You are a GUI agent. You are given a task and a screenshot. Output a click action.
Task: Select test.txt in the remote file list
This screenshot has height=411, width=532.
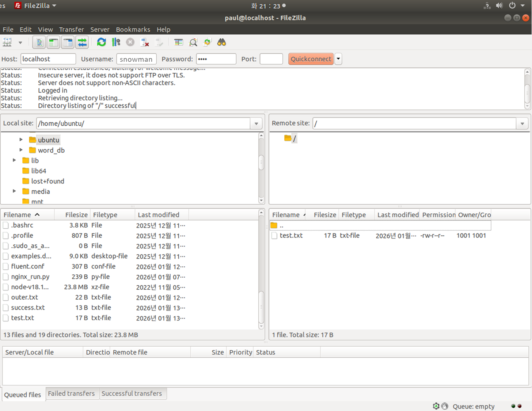tap(380, 236)
